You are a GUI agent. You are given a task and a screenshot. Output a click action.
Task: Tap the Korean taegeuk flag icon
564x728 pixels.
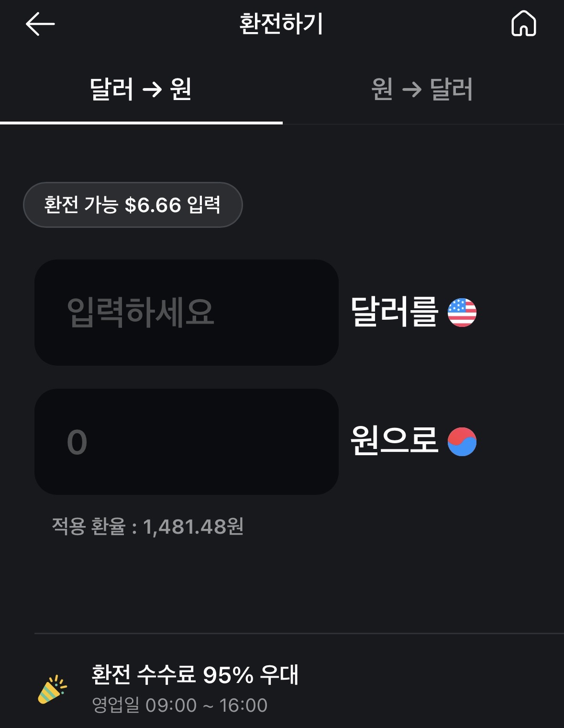coord(462,441)
